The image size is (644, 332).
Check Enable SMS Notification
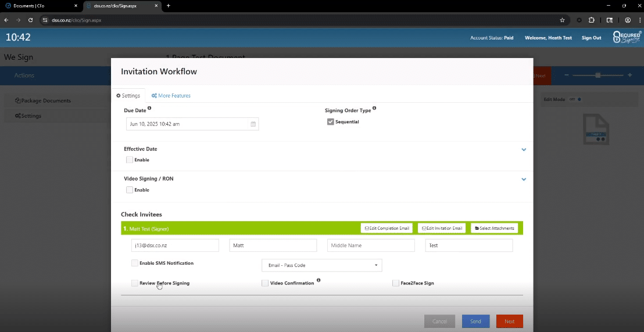click(135, 263)
